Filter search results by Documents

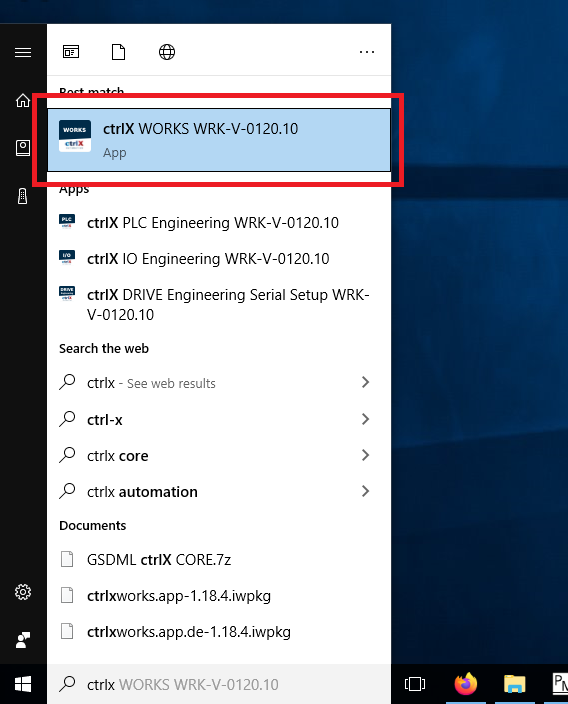119,52
